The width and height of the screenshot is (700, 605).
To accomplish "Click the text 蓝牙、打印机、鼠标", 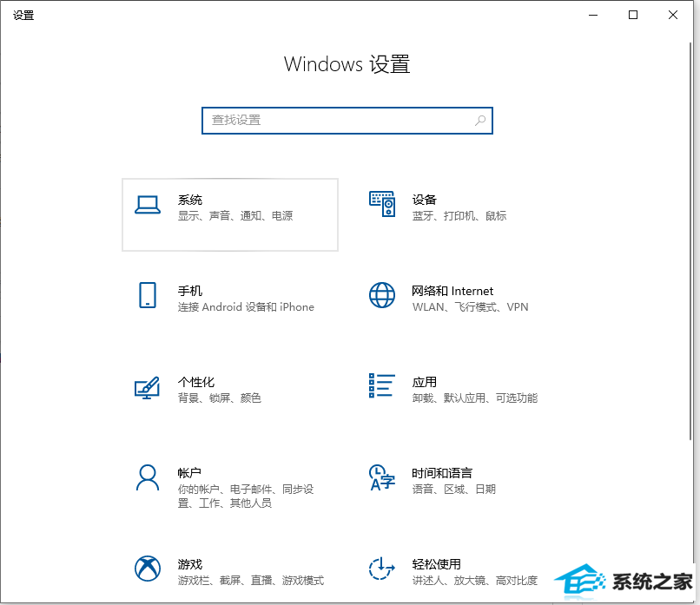I will (459, 216).
